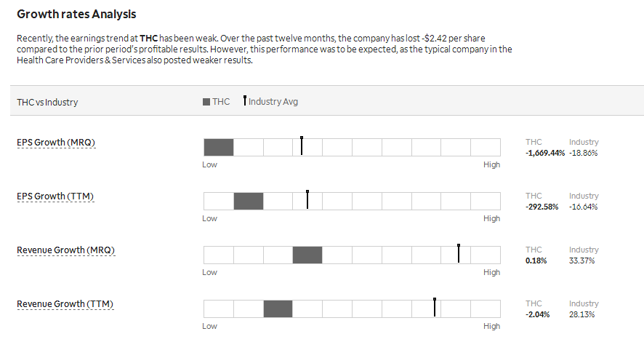Click the THC bar in EPS Growth (TTM)
Image resolution: width=644 pixels, height=350 pixels.
[x=249, y=201]
